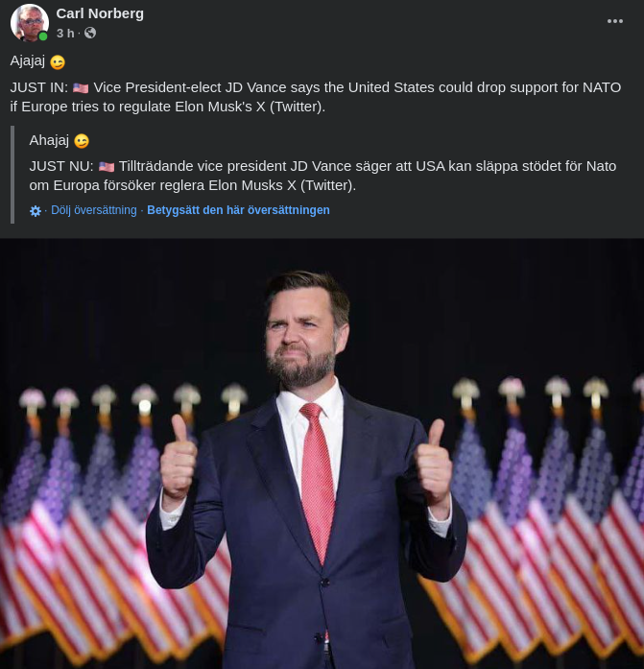
Task: Click the winking emoji after Ahajaj
Action: pos(81,141)
